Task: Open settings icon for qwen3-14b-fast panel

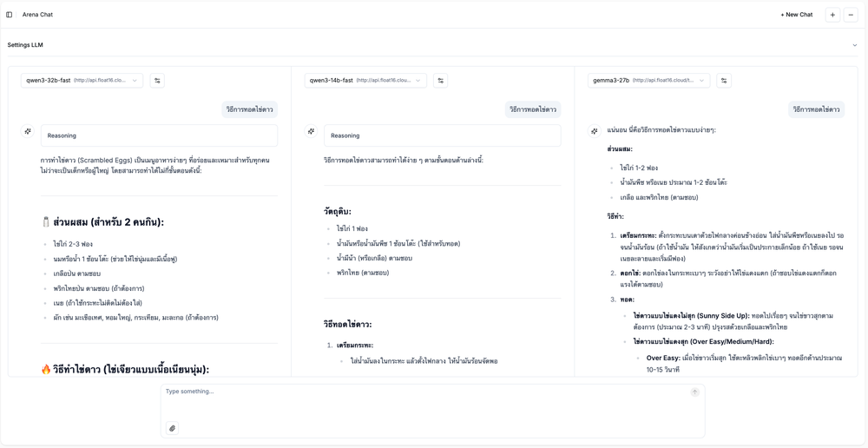Action: 441,81
